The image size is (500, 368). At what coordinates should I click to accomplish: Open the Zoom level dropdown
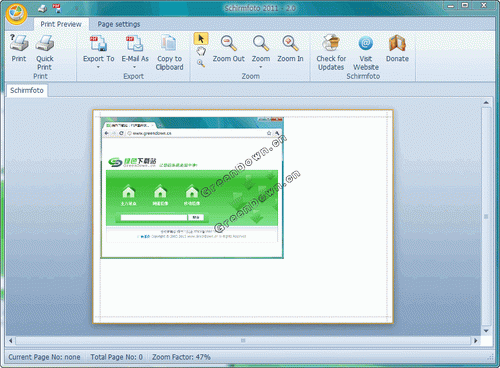[x=261, y=67]
